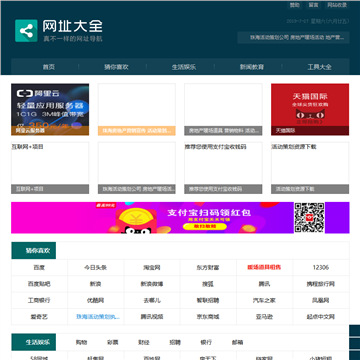
Task: Select the 生活娱乐 section header tab
Action: 34,342
